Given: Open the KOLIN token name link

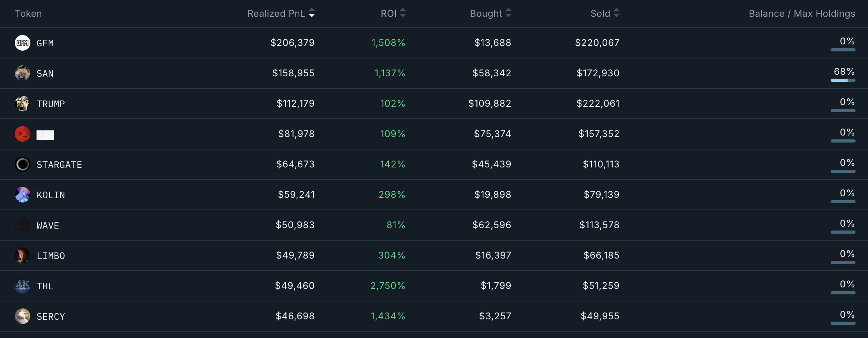Looking at the screenshot, I should point(51,195).
